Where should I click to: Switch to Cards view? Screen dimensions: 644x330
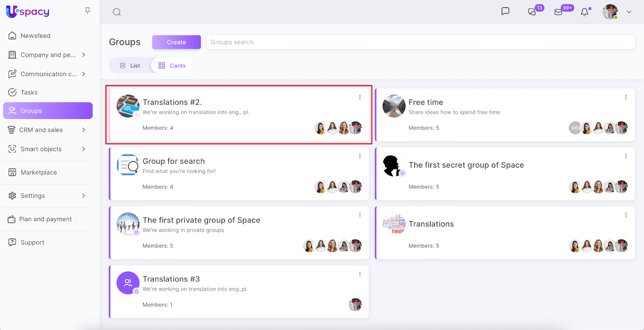(x=172, y=66)
